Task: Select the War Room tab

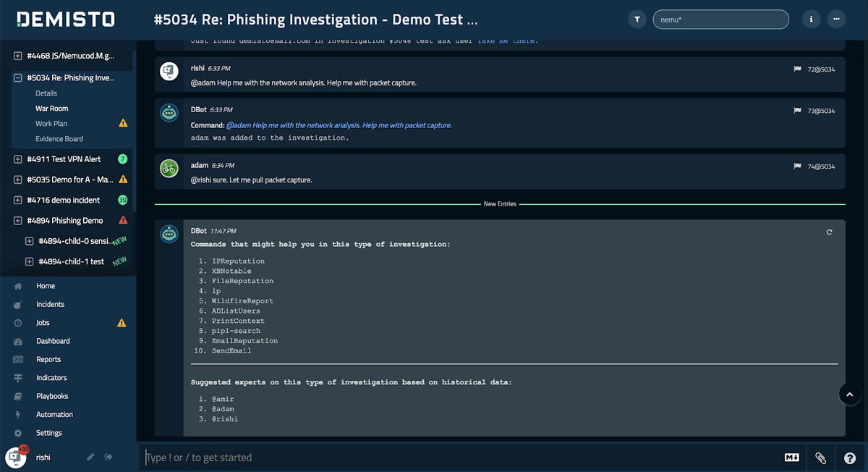Action: point(52,109)
